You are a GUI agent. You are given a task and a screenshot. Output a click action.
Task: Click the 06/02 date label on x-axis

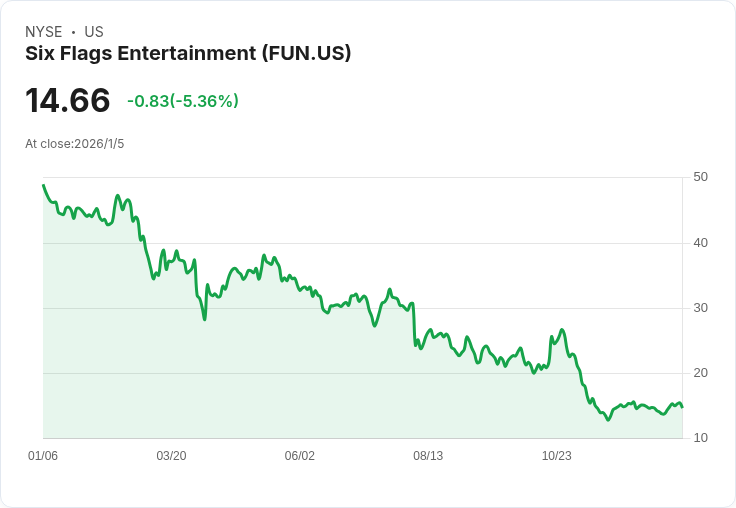click(x=299, y=455)
